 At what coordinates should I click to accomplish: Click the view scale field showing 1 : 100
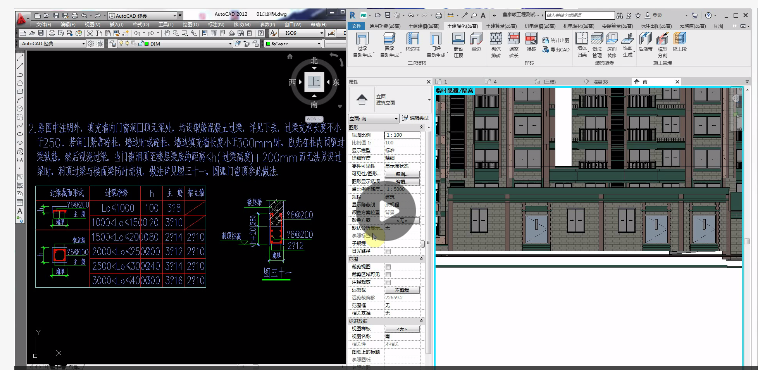click(x=403, y=134)
